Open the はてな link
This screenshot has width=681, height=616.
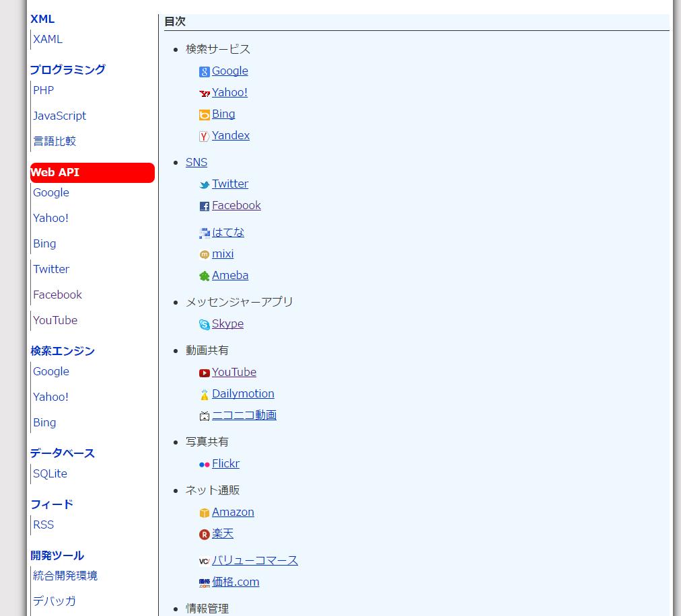(228, 232)
